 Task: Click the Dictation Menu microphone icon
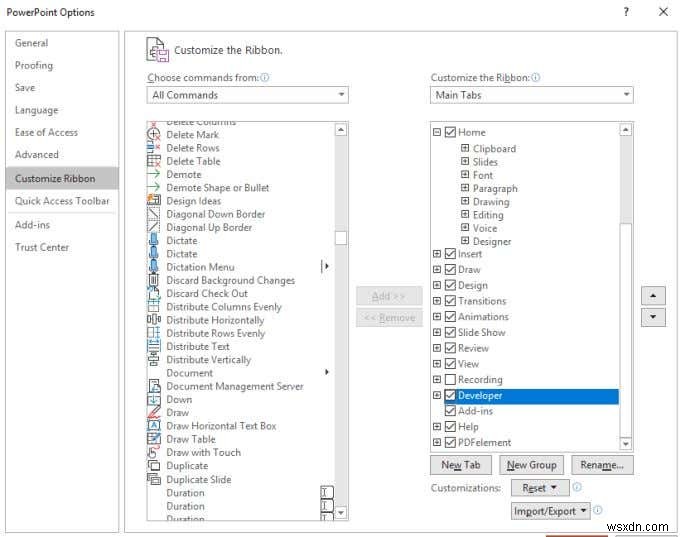[154, 267]
